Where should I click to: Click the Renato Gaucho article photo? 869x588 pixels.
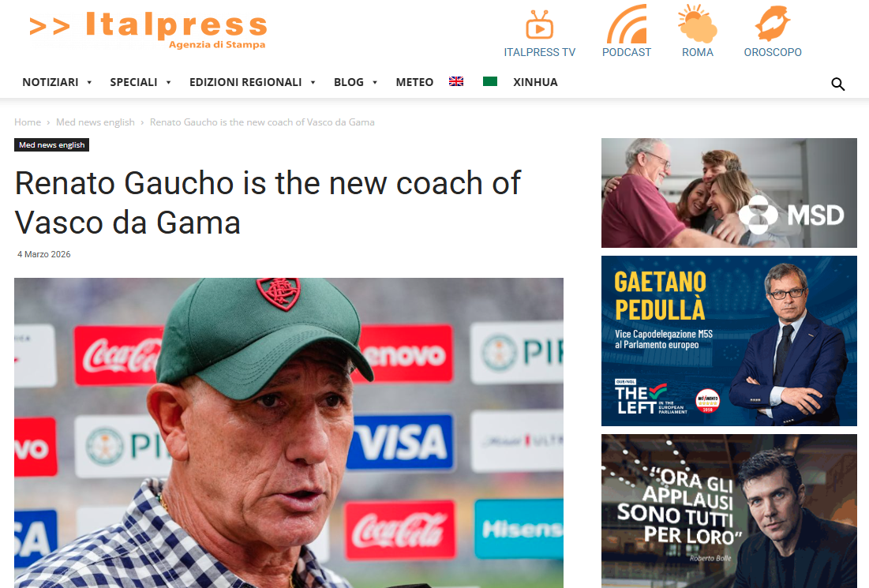(x=289, y=433)
